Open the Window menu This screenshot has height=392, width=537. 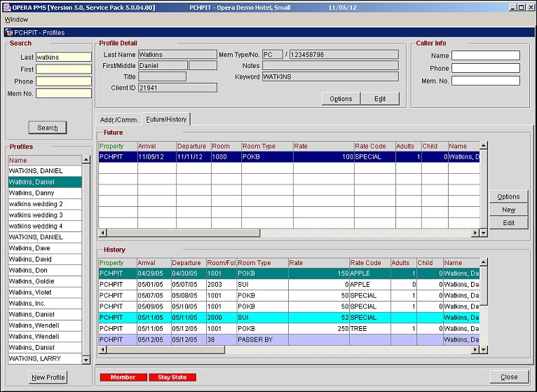click(x=16, y=20)
